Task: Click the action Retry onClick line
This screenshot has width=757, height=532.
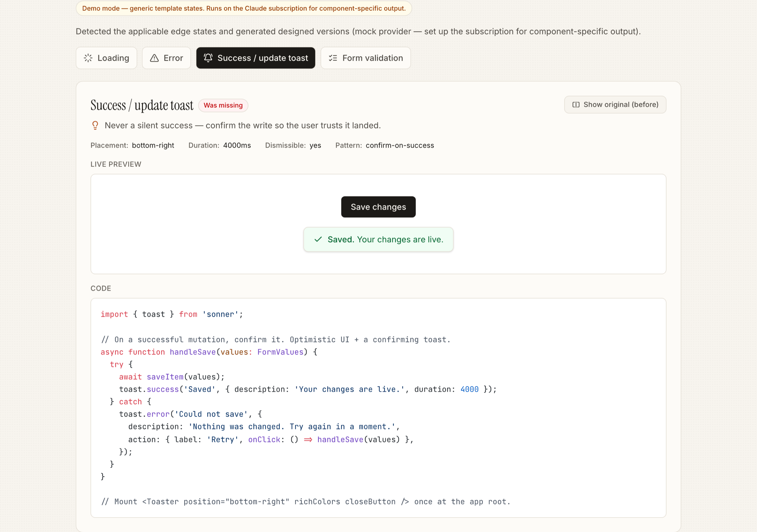Action: click(x=271, y=439)
